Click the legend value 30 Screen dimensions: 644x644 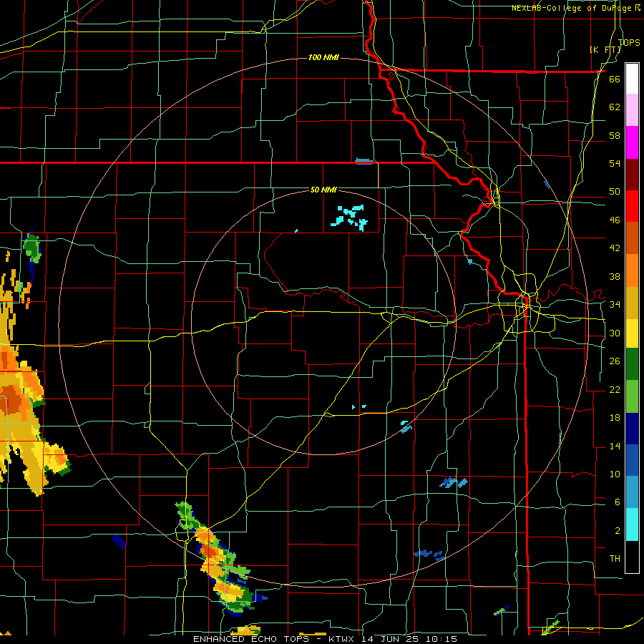(x=615, y=333)
